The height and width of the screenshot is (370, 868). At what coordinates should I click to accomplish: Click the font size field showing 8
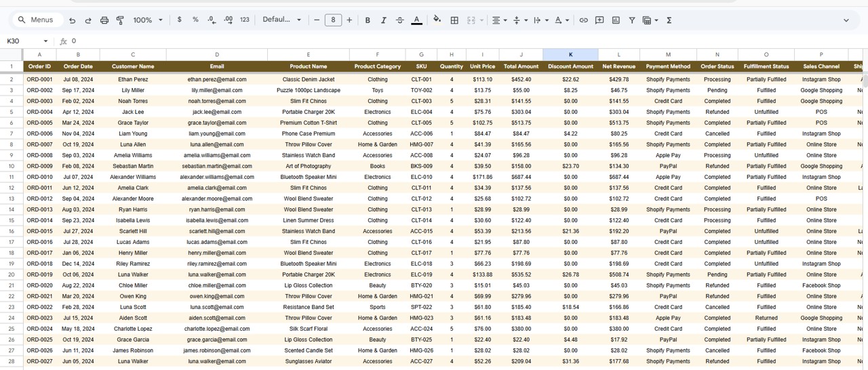click(x=333, y=20)
